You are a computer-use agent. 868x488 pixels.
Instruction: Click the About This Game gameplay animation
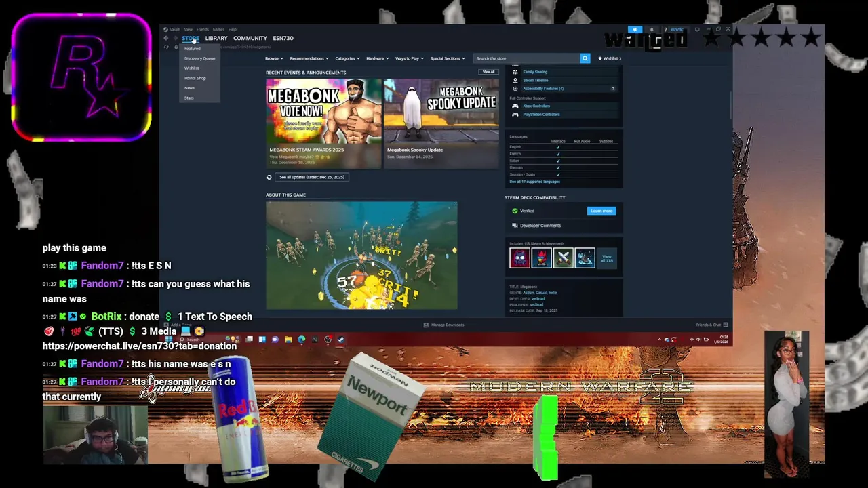point(361,256)
